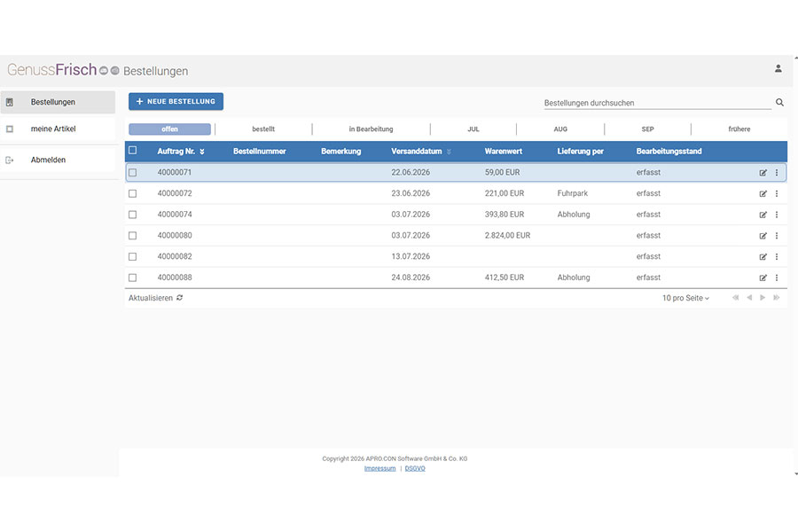Check the box for order 40000074
Screen dimensions: 798x532
click(x=133, y=215)
